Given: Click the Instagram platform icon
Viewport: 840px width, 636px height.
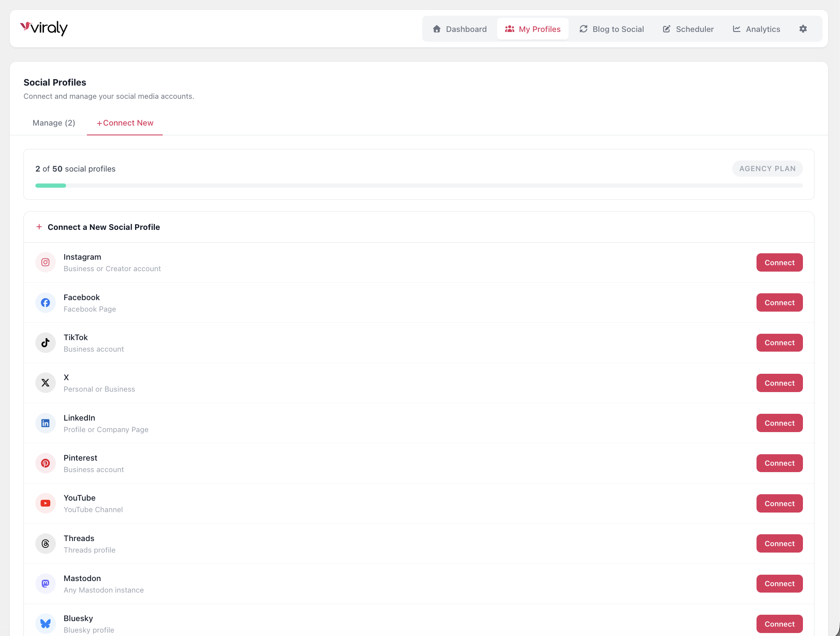Looking at the screenshot, I should pyautogui.click(x=45, y=262).
